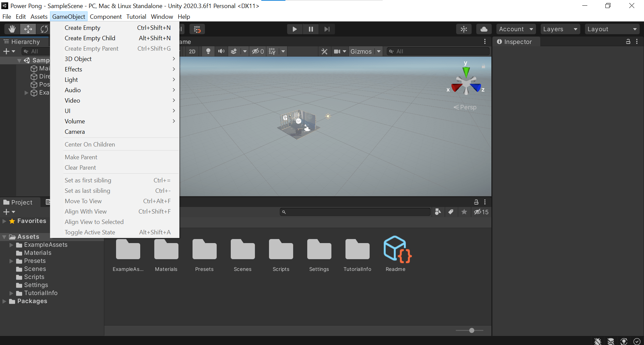Image resolution: width=644 pixels, height=345 pixels.
Task: Click the Step forward button
Action: point(327,29)
